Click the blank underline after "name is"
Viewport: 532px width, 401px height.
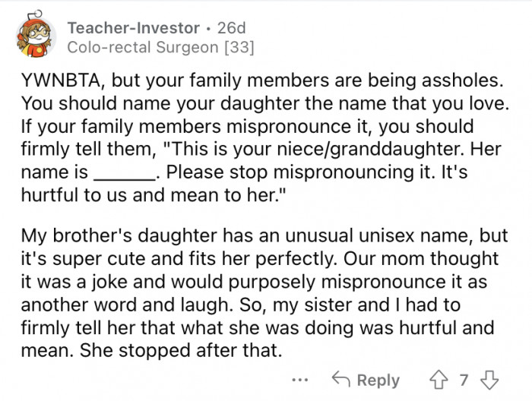(124, 172)
